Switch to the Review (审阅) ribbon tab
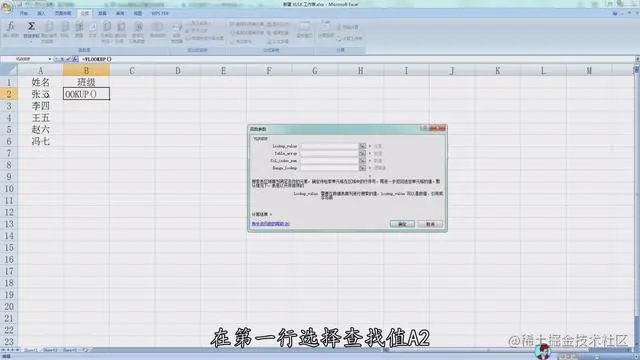 [120, 13]
